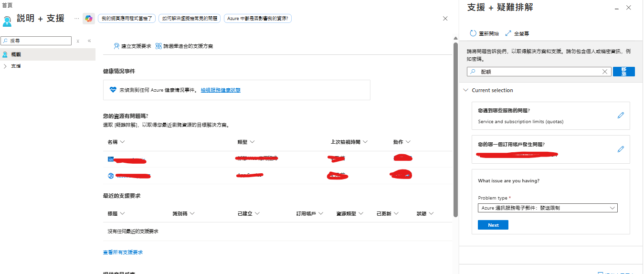Choose the 我的網頁應用程式當機了 suggestion
Screen dimensions: 644x274
click(x=127, y=19)
